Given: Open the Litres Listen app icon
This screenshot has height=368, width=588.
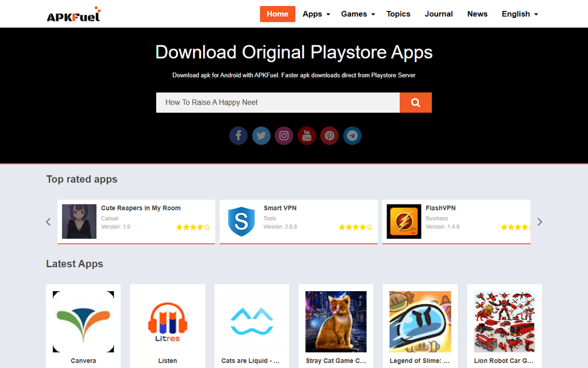Looking at the screenshot, I should (168, 322).
